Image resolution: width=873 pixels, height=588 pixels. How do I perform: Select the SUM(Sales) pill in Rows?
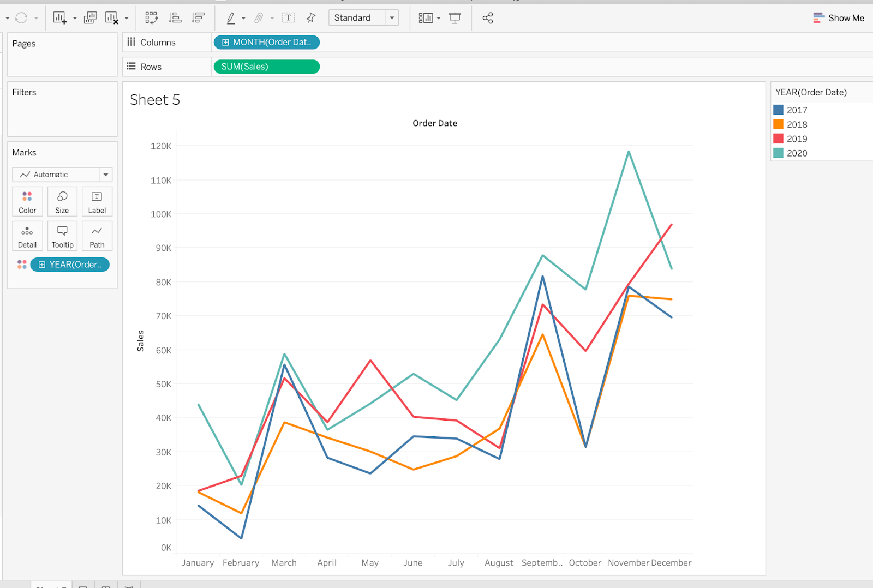[266, 67]
